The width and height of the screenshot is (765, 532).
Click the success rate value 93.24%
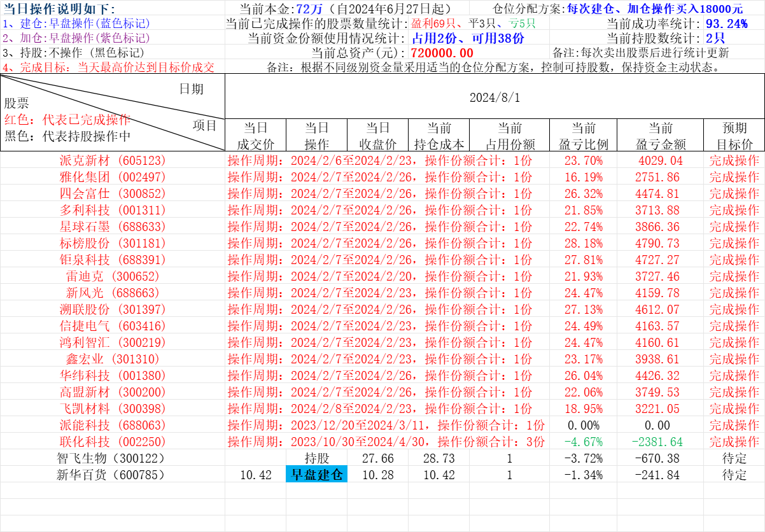pos(726,24)
